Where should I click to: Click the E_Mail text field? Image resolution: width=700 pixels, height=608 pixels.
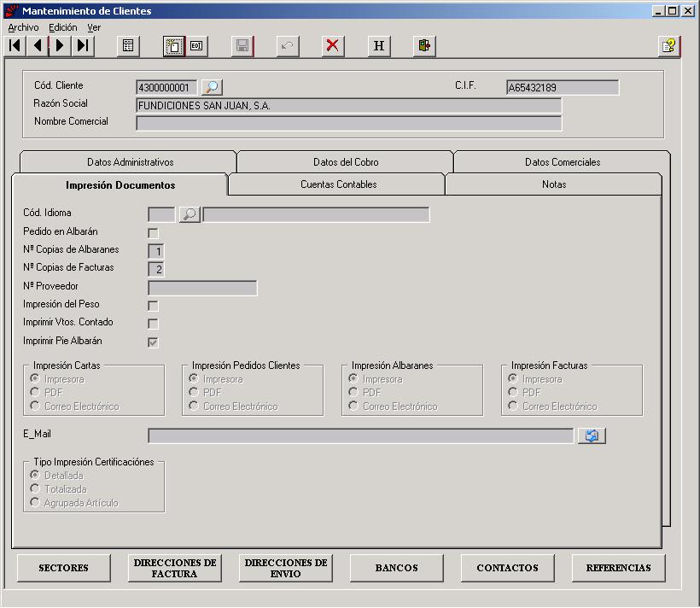(x=361, y=436)
